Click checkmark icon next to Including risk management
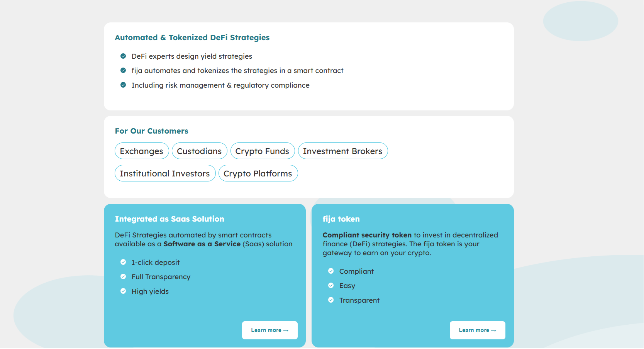This screenshot has width=644, height=349. [123, 85]
